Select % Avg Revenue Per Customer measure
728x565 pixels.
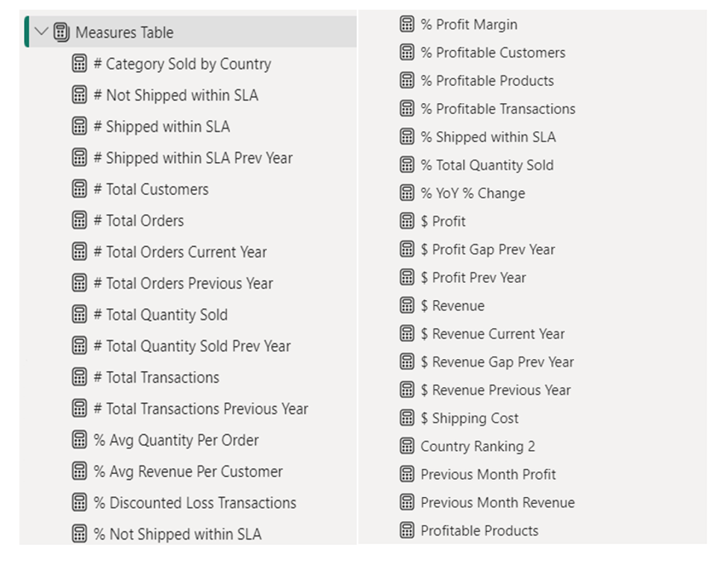[188, 471]
